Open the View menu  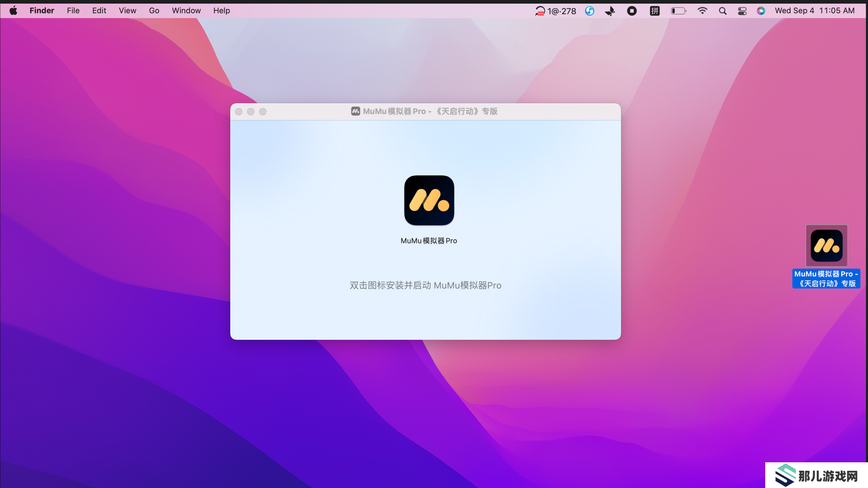[127, 11]
